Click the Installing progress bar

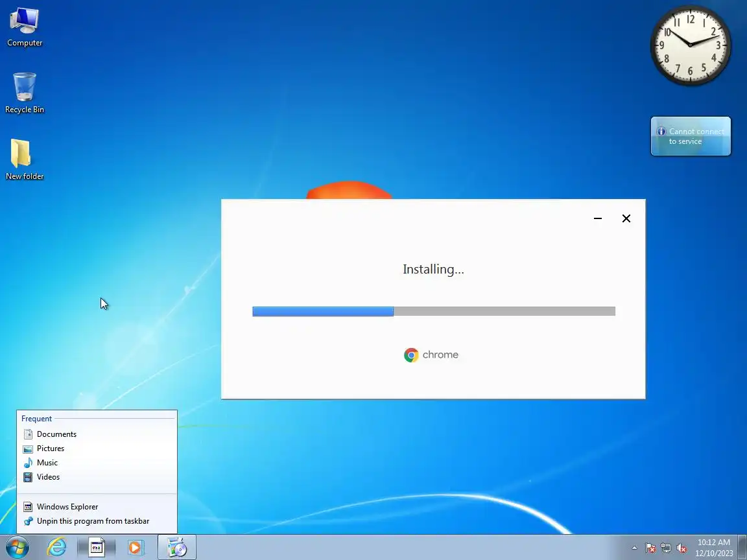click(x=434, y=311)
